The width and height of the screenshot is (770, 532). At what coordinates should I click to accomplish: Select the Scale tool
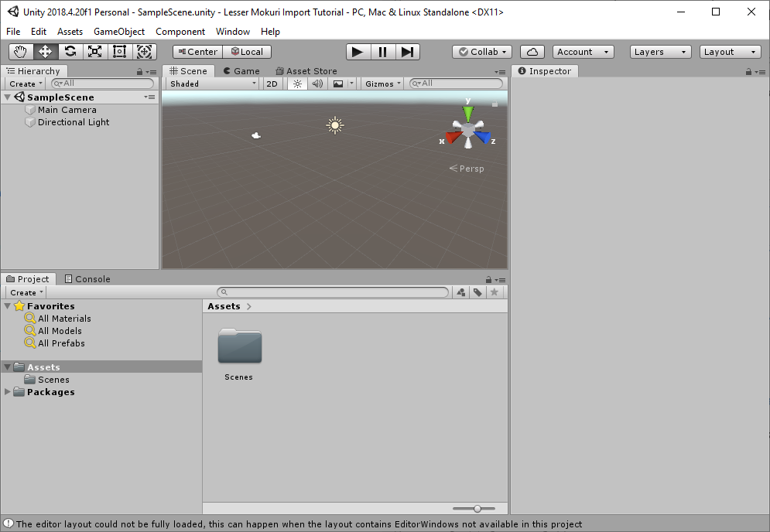[x=94, y=52]
